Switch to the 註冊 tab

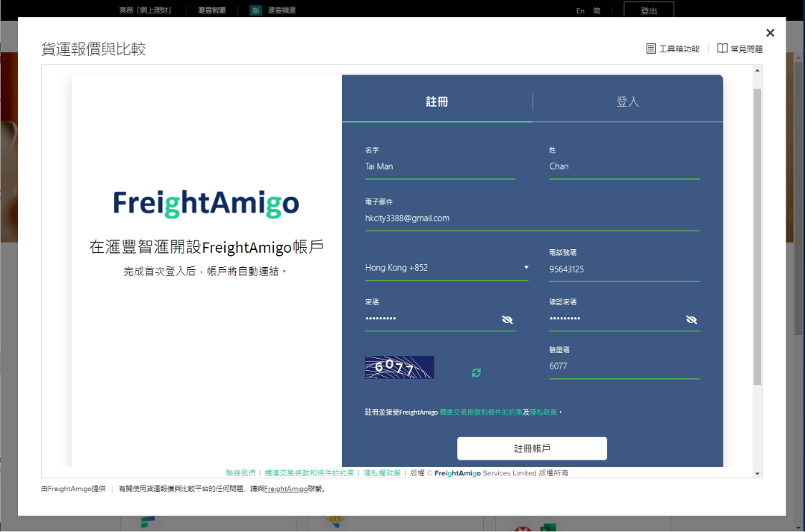437,101
